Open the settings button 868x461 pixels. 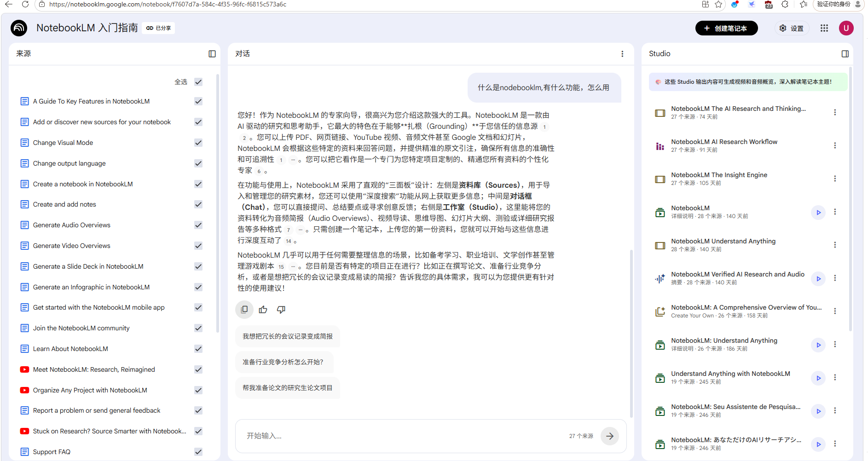(x=792, y=28)
